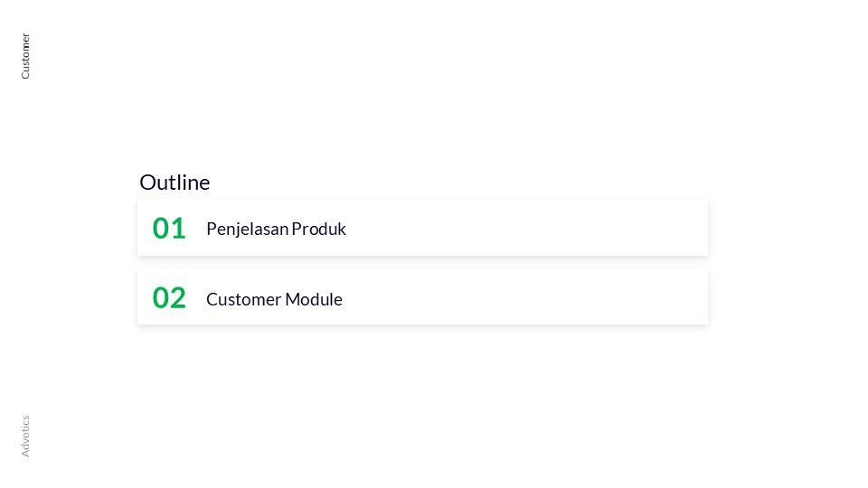Click the letter O of Outline

(x=148, y=183)
